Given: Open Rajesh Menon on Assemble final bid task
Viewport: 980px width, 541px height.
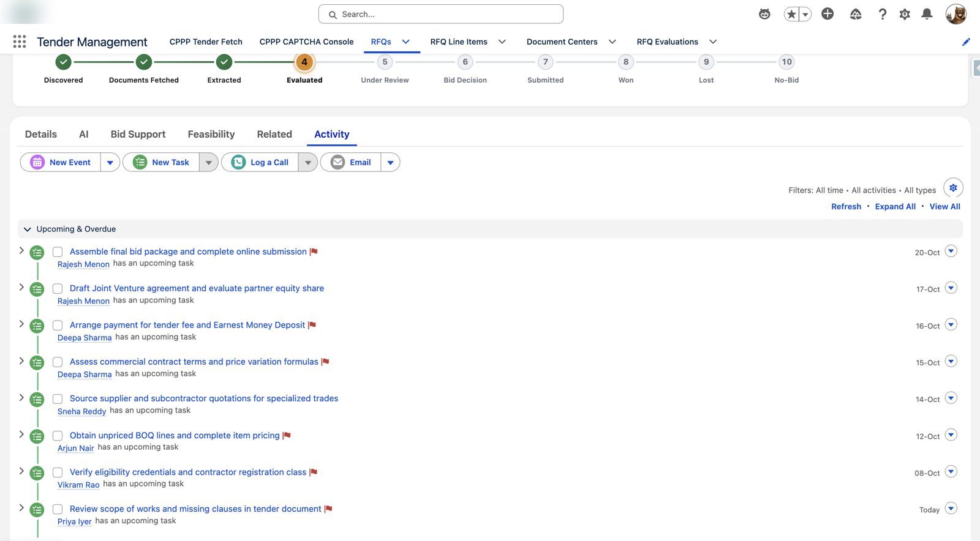Looking at the screenshot, I should (83, 264).
